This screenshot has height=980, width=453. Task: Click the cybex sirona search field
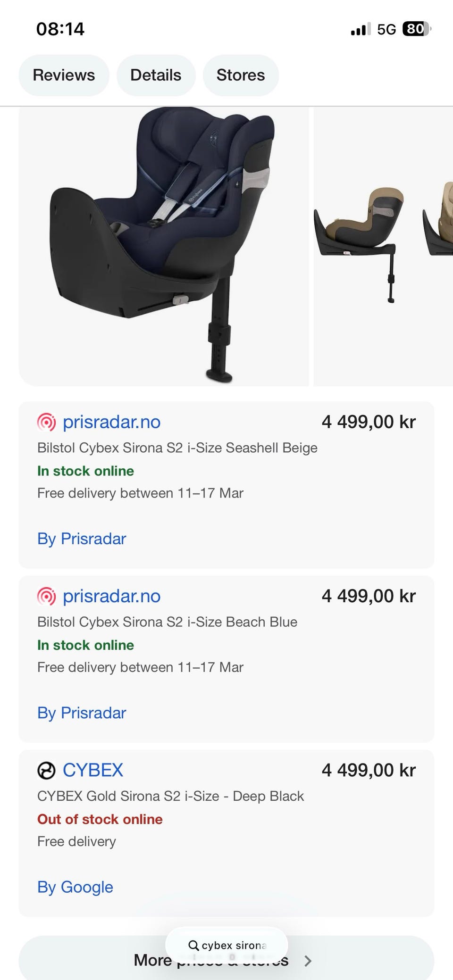click(226, 945)
